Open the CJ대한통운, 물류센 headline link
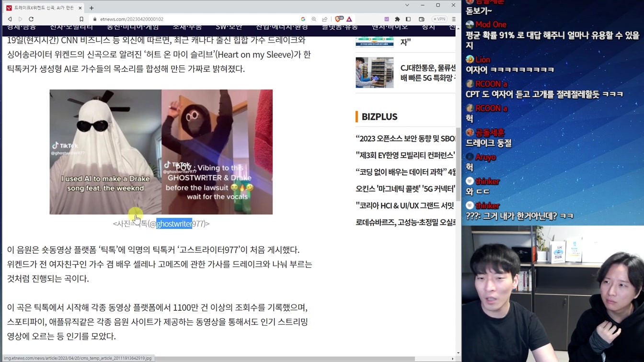The image size is (644, 362). coord(428,73)
